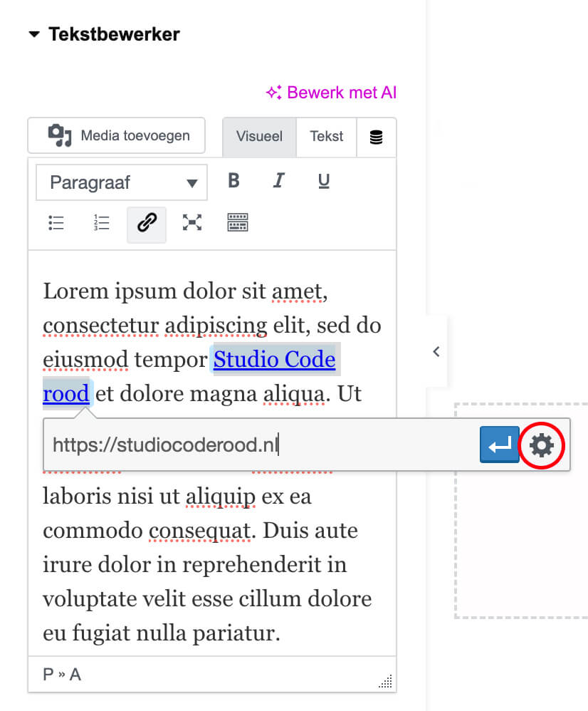This screenshot has width=588, height=711.
Task: Click Bewerk met AI link
Action: [x=331, y=93]
